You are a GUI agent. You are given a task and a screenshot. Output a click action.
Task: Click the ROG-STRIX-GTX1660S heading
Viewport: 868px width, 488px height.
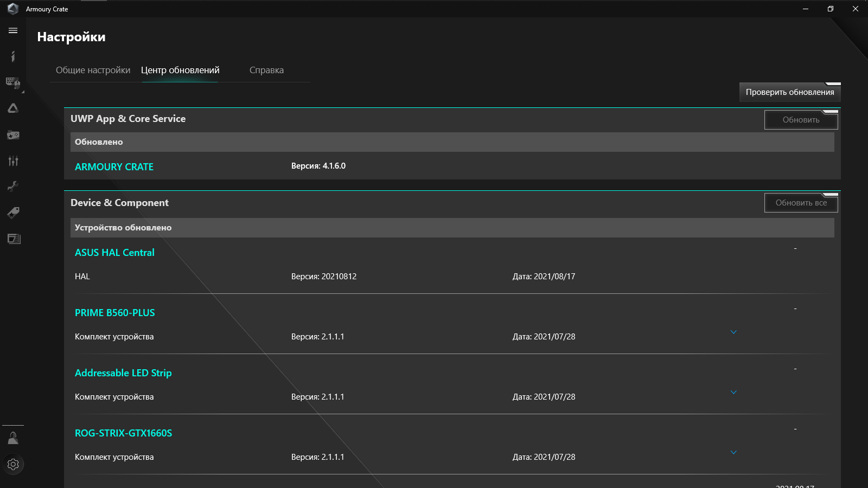pyautogui.click(x=123, y=433)
